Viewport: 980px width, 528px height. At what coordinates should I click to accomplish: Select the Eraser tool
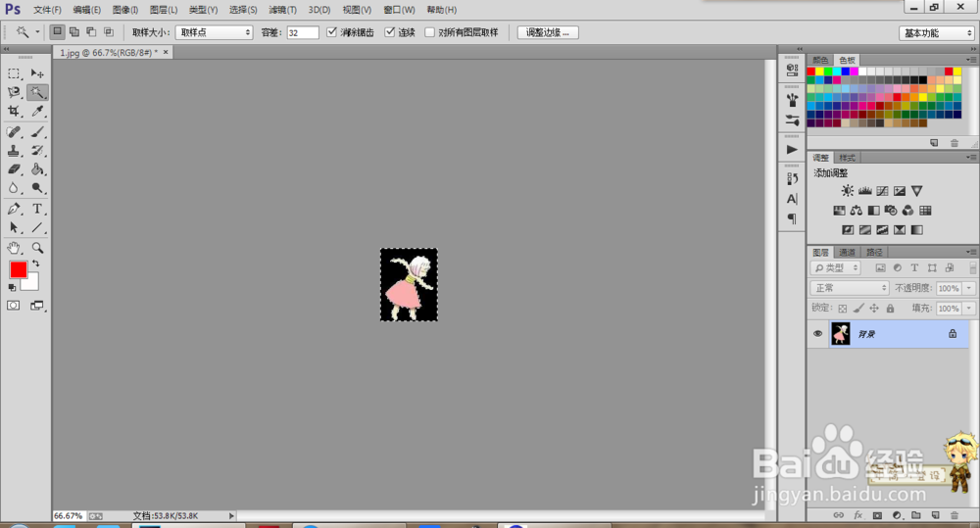(14, 169)
